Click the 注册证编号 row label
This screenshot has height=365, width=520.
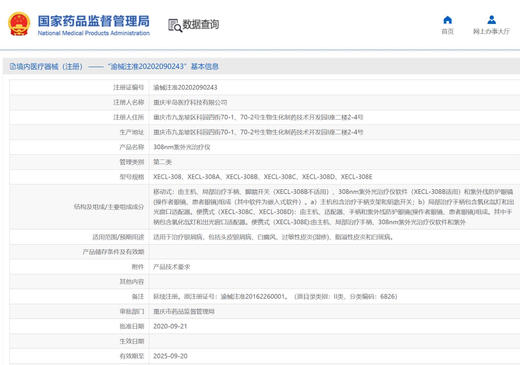point(128,87)
